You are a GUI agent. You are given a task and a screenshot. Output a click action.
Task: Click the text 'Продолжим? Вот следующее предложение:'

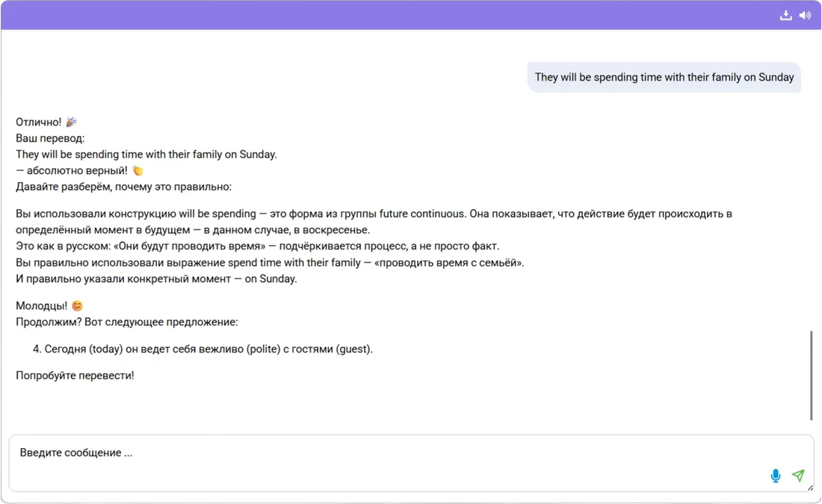coord(127,322)
